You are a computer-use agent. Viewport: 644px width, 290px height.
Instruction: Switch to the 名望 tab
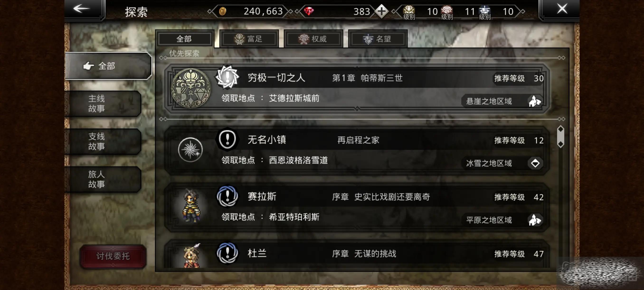[x=378, y=39]
